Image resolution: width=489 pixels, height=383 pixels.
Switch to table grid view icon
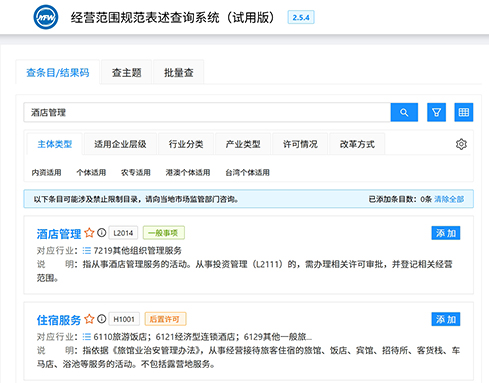point(464,112)
